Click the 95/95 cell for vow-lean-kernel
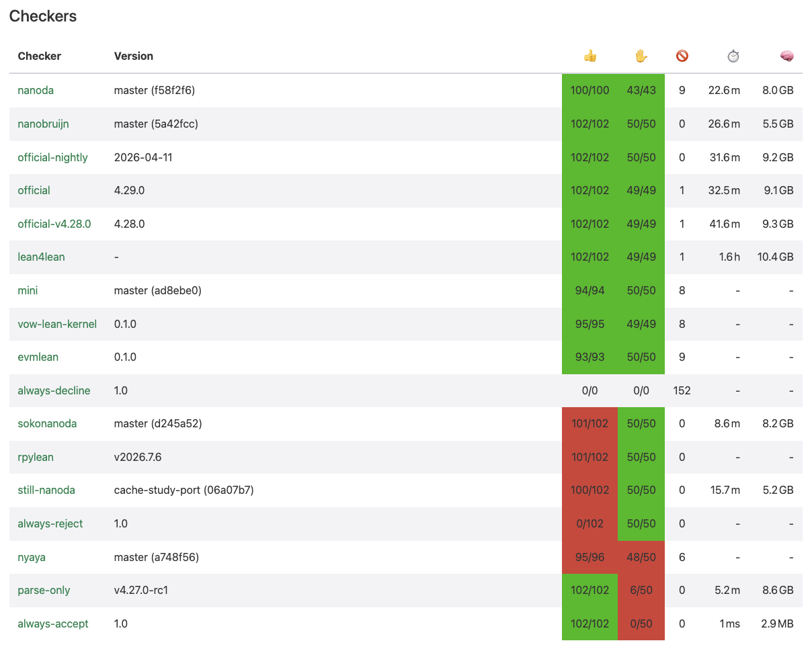 [590, 324]
